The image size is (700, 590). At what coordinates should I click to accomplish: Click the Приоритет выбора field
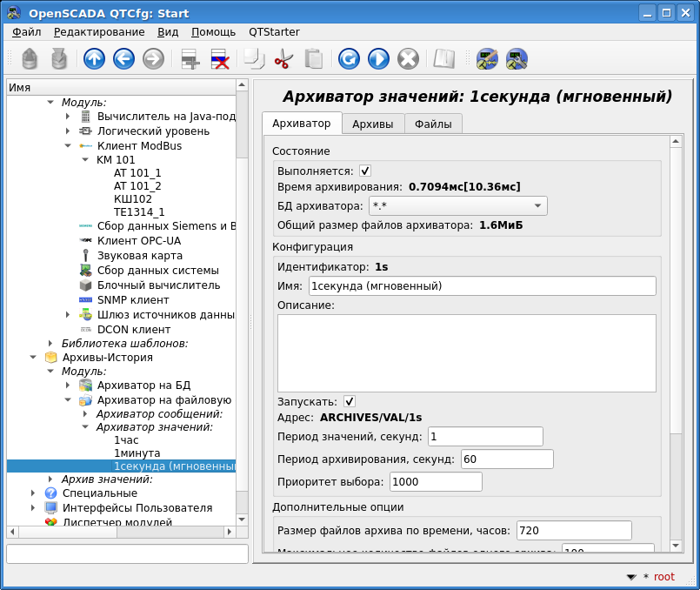pos(436,482)
